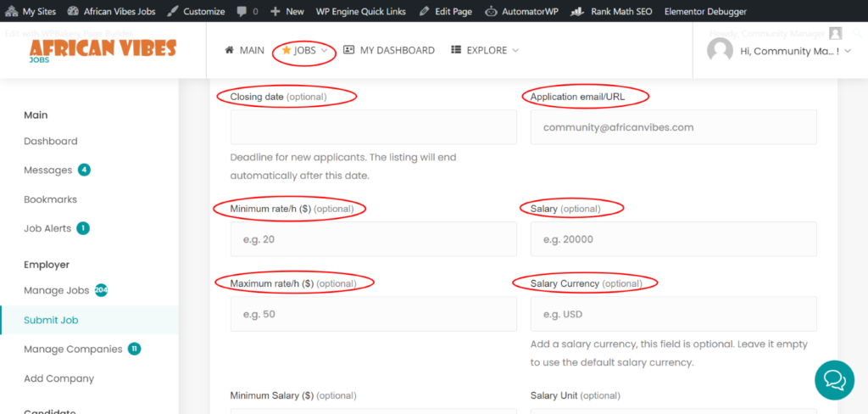Open MY DASHBOARD nav item
Screen dimensions: 868x414
[x=388, y=50]
